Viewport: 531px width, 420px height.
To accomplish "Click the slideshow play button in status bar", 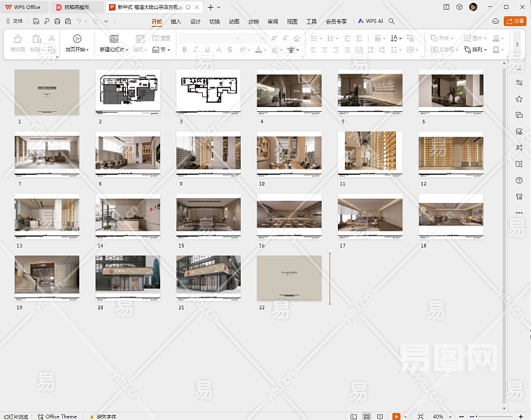I will tap(396, 416).
